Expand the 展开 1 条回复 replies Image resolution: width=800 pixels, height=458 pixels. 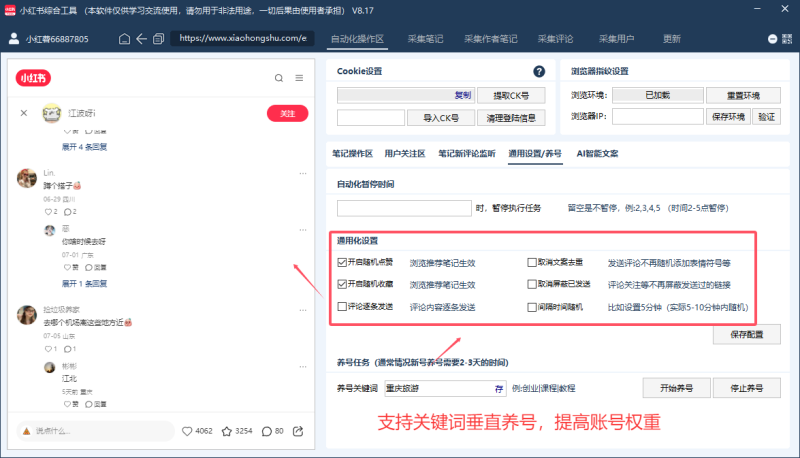pyautogui.click(x=84, y=284)
